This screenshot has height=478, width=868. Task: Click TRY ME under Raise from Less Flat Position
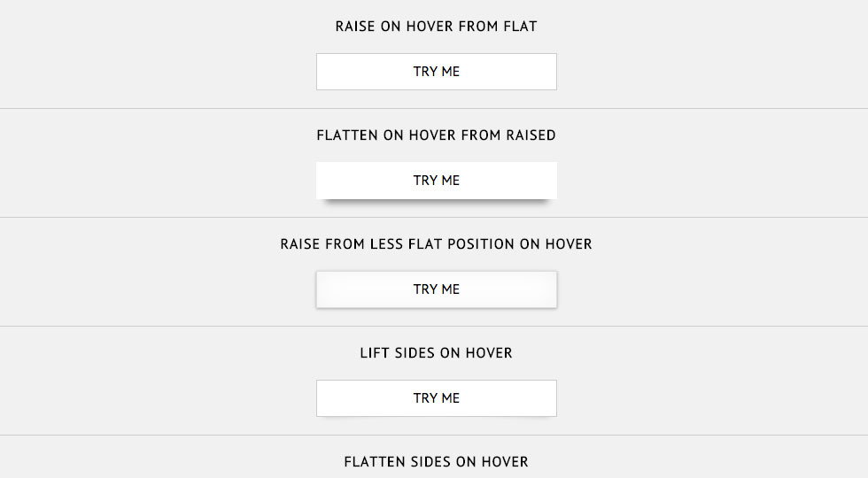436,289
